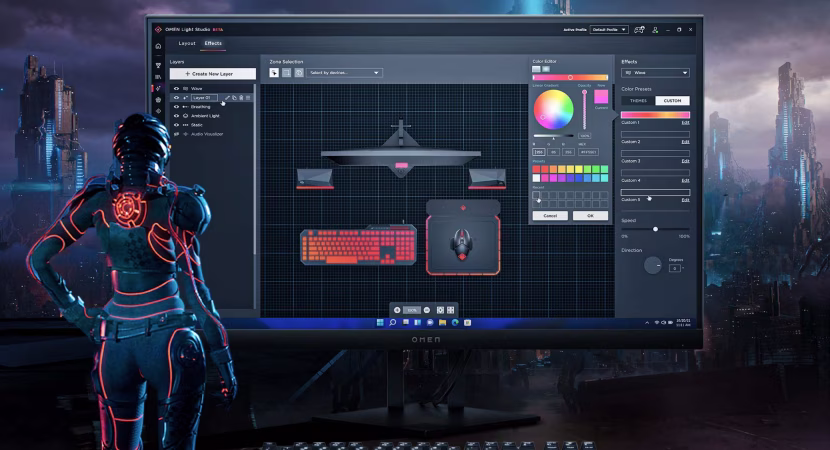830x450 pixels.
Task: Switch to the Layout tab
Action: pos(187,43)
